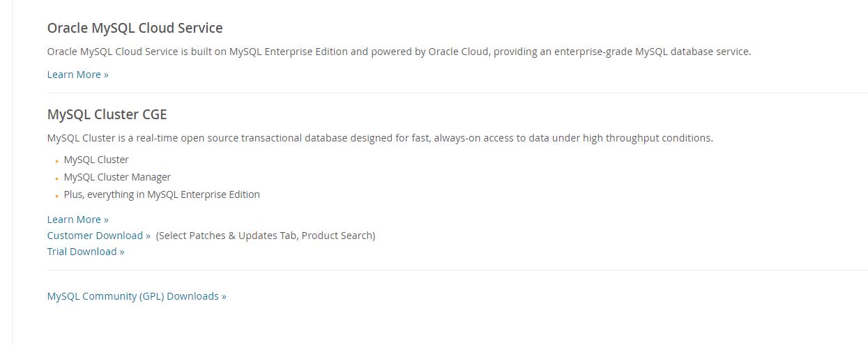Follow the Customer Download link
The height and width of the screenshot is (345, 868).
tap(98, 236)
